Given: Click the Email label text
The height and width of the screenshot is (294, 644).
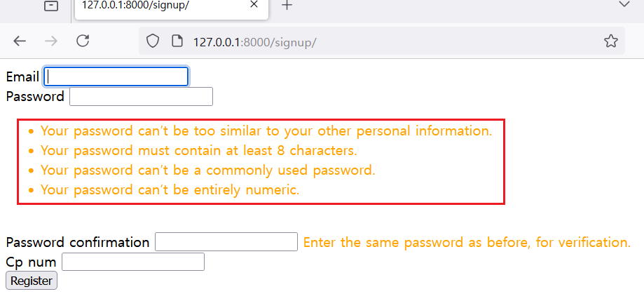Looking at the screenshot, I should [22, 77].
